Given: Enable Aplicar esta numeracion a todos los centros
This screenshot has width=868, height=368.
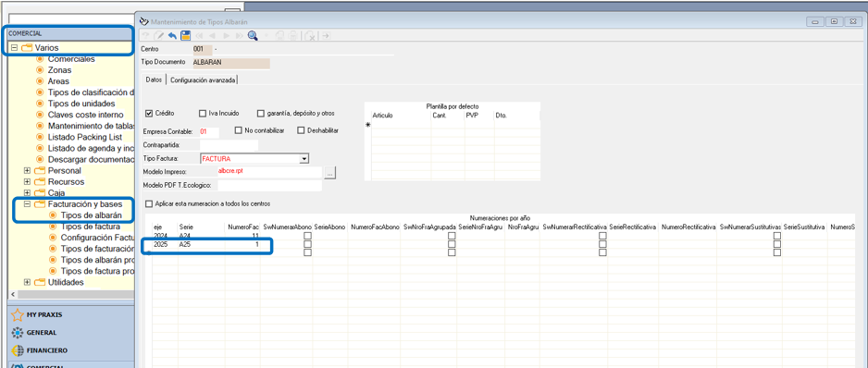Looking at the screenshot, I should (x=148, y=203).
